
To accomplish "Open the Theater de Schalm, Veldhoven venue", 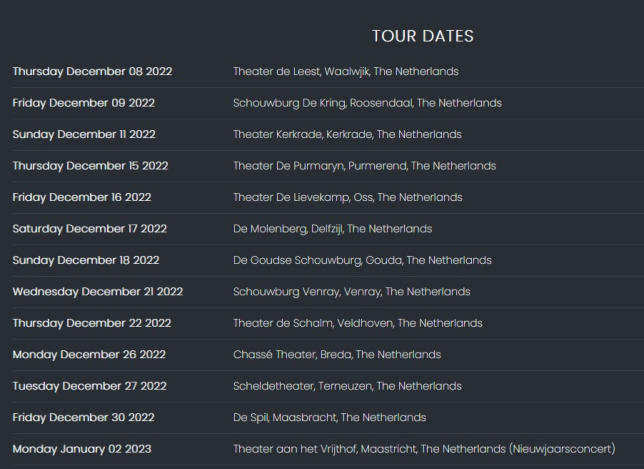I will click(357, 324).
